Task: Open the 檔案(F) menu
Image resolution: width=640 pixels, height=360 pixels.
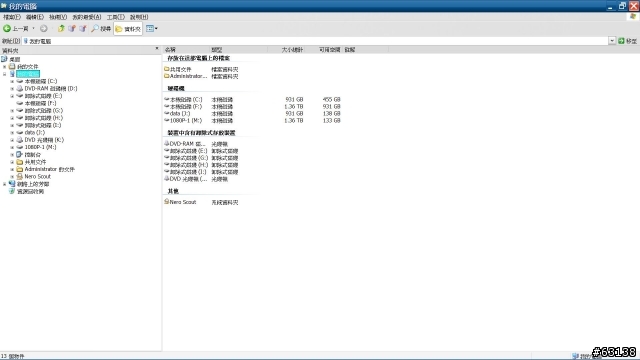Action: click(x=12, y=17)
